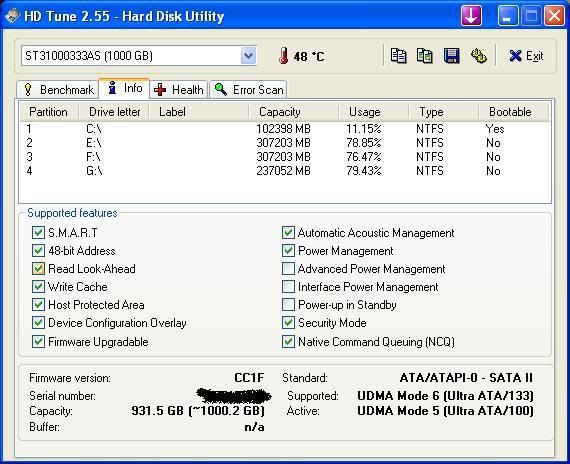570x464 pixels.
Task: Switch to the Benchmark tab
Action: click(57, 89)
